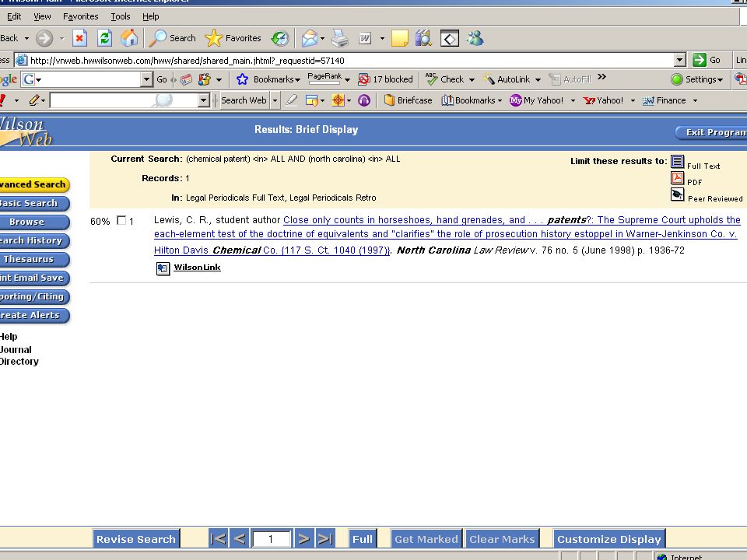Viewport: 747px width, 560px height.
Task: Expand the address bar dropdown arrow
Action: pos(680,60)
